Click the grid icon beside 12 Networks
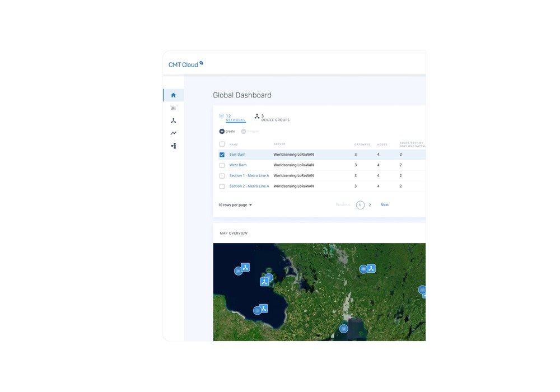 (221, 116)
